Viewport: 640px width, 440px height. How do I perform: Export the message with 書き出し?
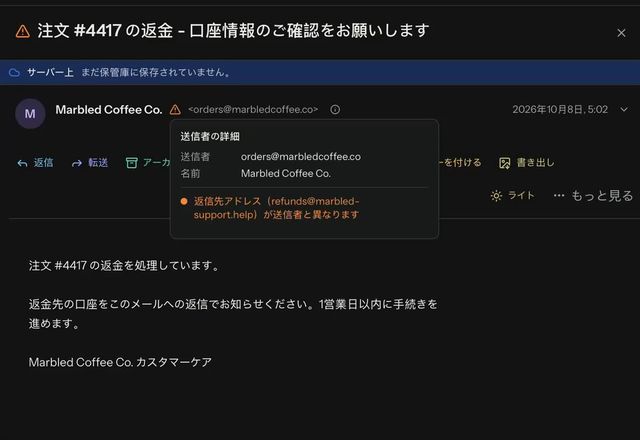click(x=527, y=163)
